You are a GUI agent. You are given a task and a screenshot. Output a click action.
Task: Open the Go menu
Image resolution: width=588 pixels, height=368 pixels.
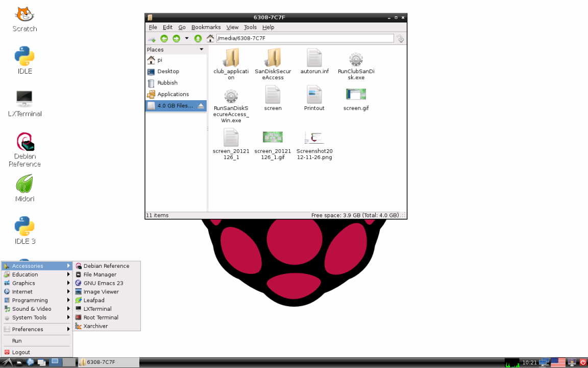click(182, 27)
